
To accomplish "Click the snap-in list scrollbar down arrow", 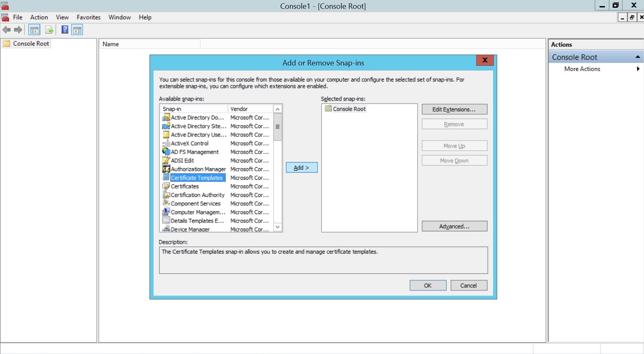I will pos(277,227).
